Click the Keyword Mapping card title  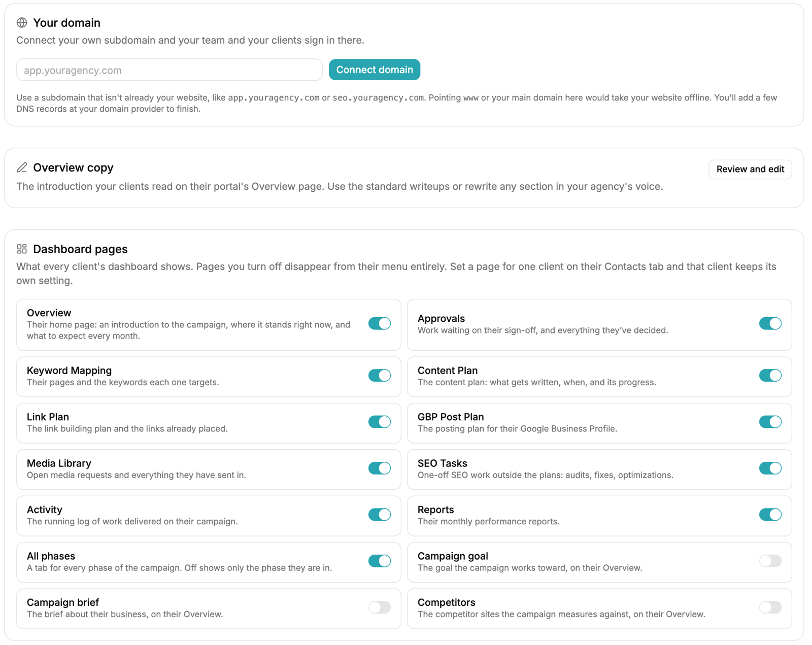click(x=69, y=370)
